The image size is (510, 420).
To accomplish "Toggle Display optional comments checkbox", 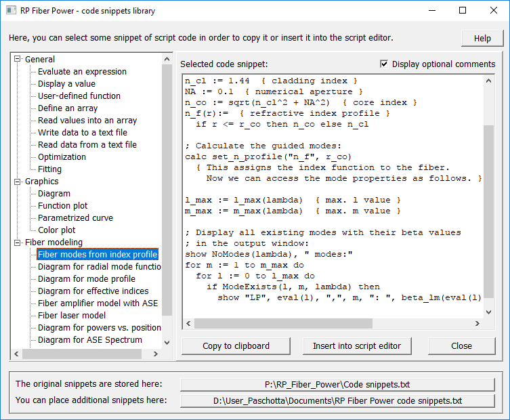I will (x=384, y=64).
